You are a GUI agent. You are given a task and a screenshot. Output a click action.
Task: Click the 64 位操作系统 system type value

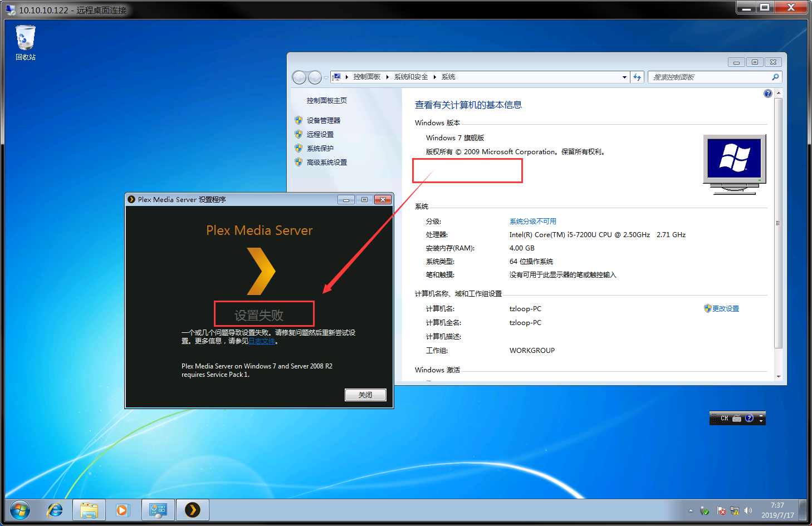coord(531,262)
